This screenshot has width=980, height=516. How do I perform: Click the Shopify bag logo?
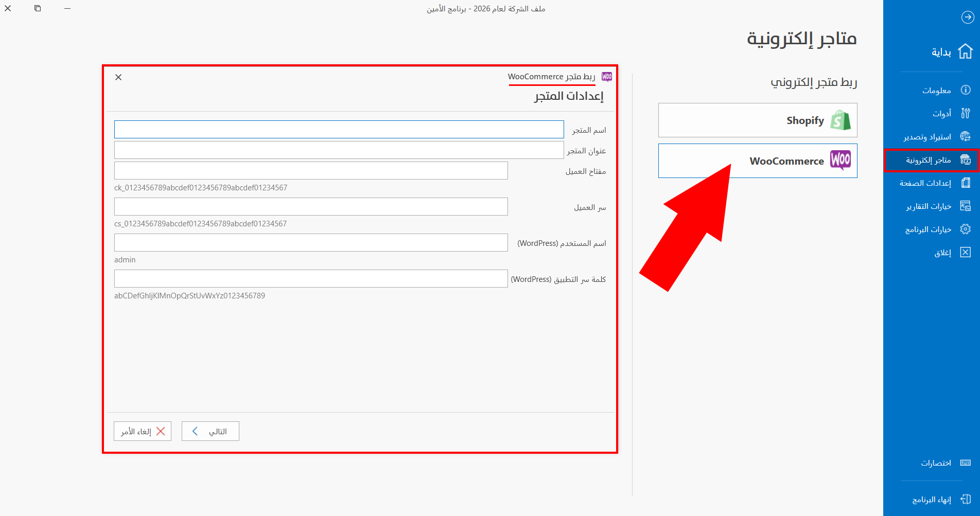(841, 120)
